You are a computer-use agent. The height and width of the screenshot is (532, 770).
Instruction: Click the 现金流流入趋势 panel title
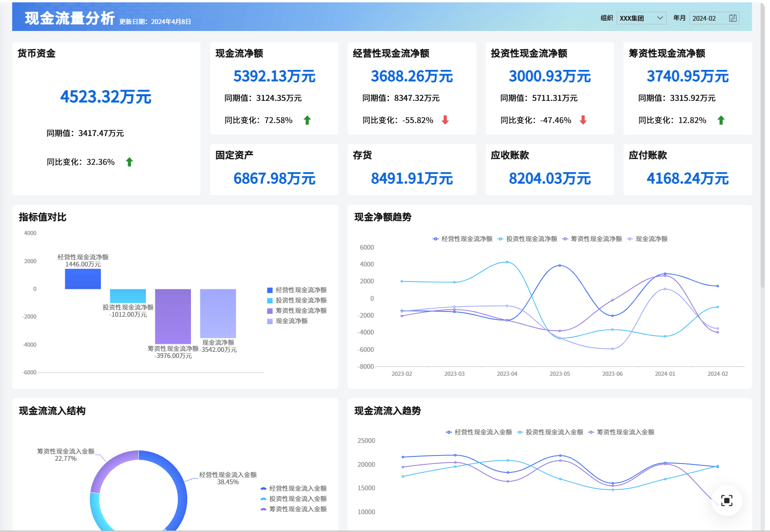pyautogui.click(x=388, y=411)
